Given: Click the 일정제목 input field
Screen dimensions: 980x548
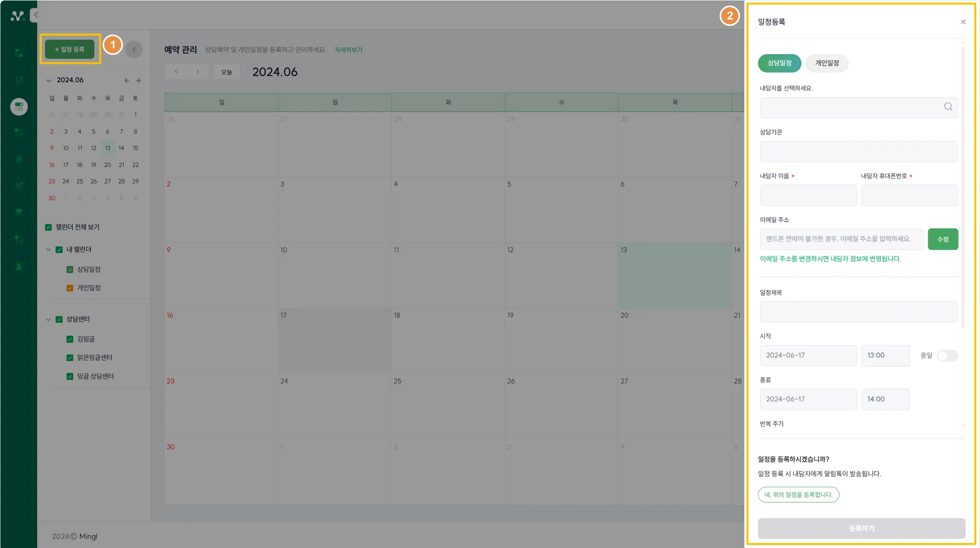Looking at the screenshot, I should click(858, 312).
